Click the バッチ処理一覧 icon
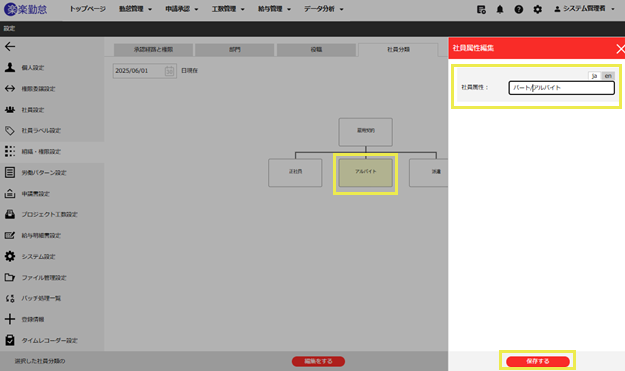The image size is (625, 371). click(x=10, y=298)
